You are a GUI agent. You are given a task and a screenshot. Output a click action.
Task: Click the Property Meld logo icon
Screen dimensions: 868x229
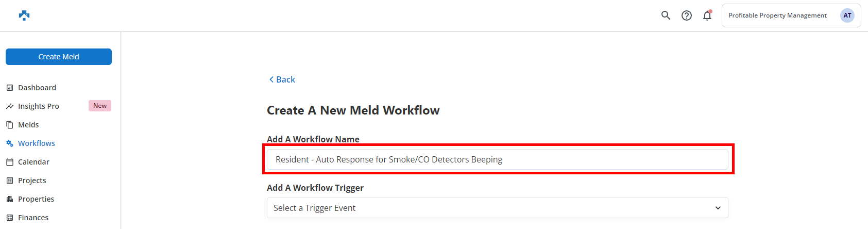coord(24,15)
